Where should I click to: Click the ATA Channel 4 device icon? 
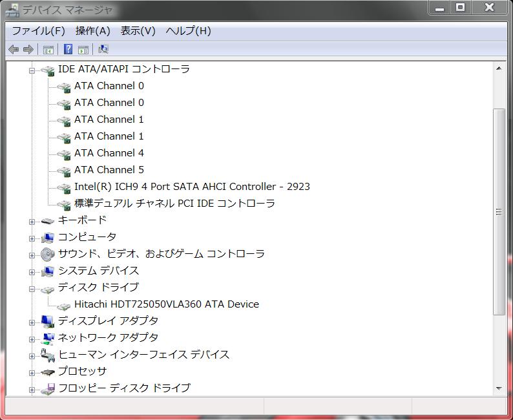point(64,154)
